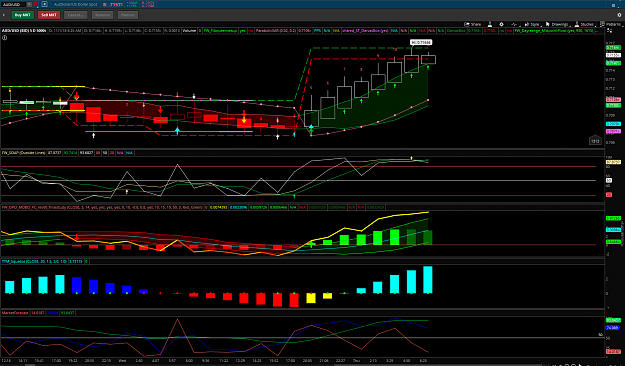Open the flask ThinkScript icon in toolbar
The height and width of the screenshot is (366, 625).
(x=490, y=24)
